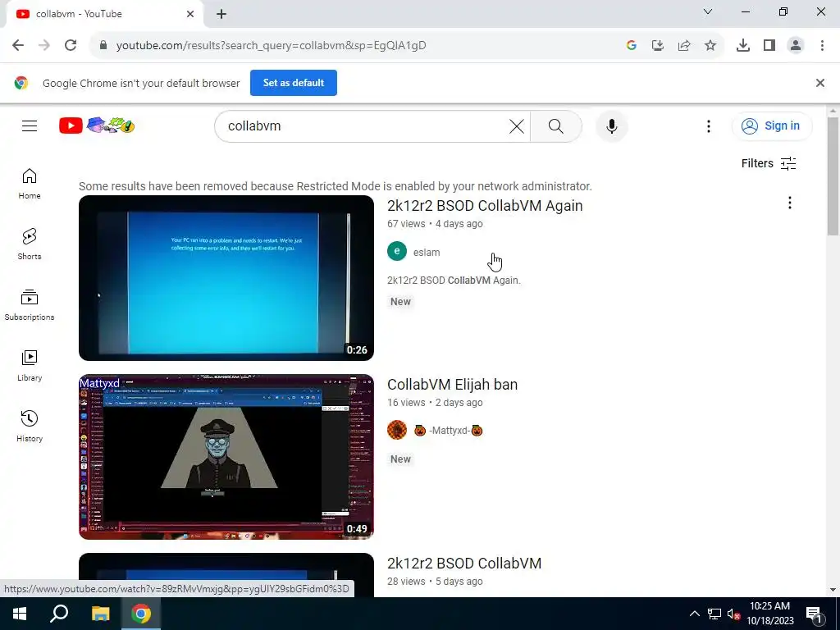Viewport: 840px width, 630px height.
Task: Open the CollabVM Elijah ban title
Action: pos(452,385)
